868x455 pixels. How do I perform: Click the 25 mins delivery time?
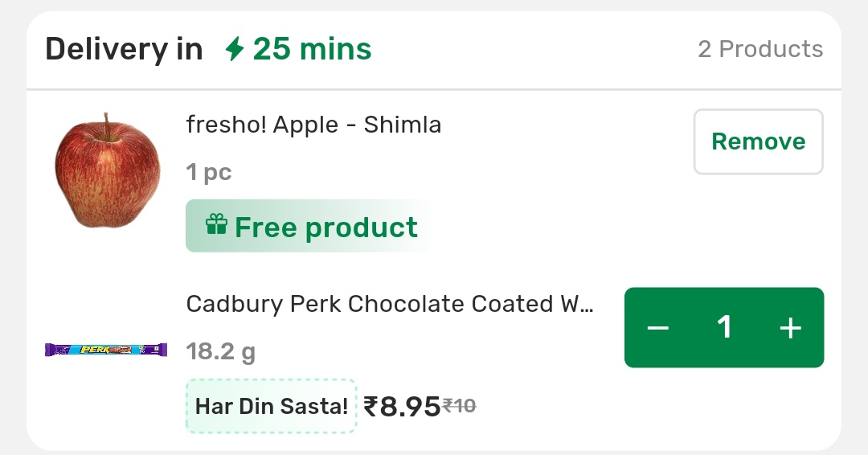pyautogui.click(x=312, y=50)
